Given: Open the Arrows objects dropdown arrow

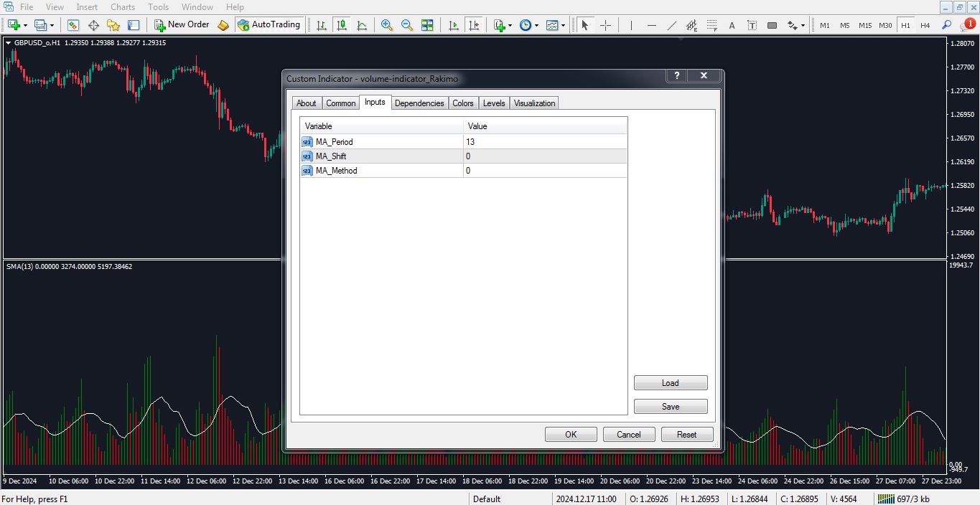Looking at the screenshot, I should coord(803,25).
